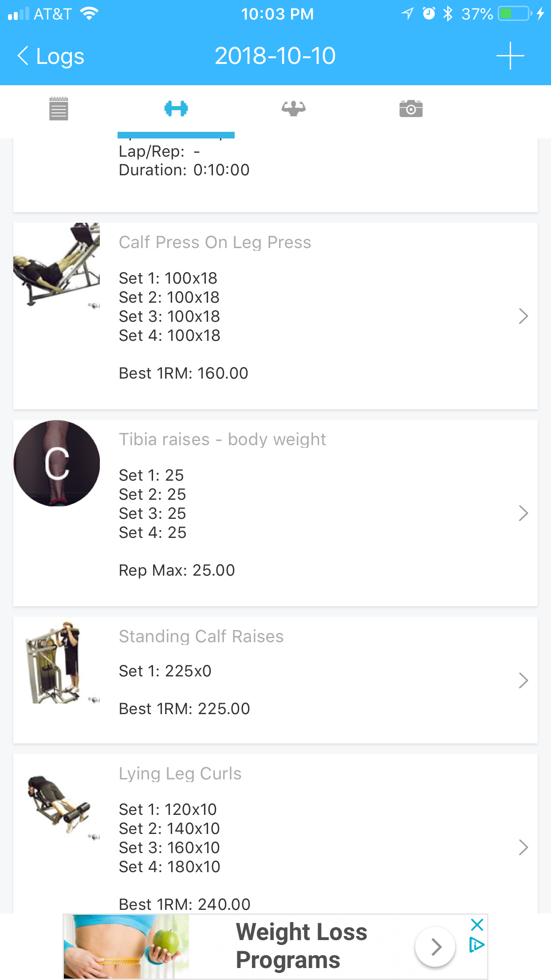This screenshot has height=980, width=551.
Task: Open the notes log tab
Action: tap(59, 109)
